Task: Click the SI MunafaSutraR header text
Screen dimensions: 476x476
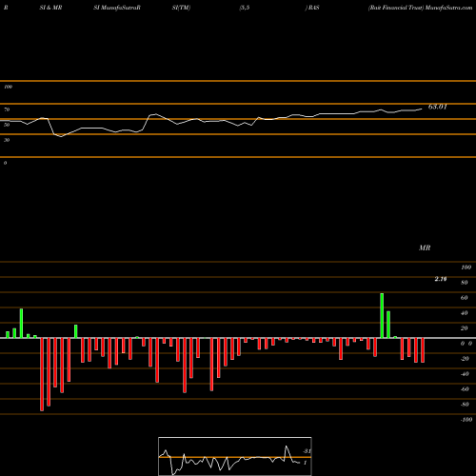Action: click(117, 8)
